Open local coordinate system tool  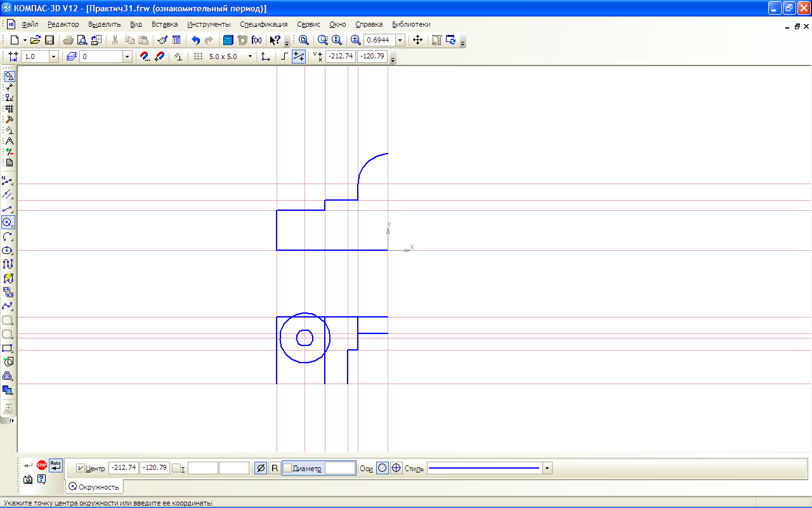coord(266,57)
